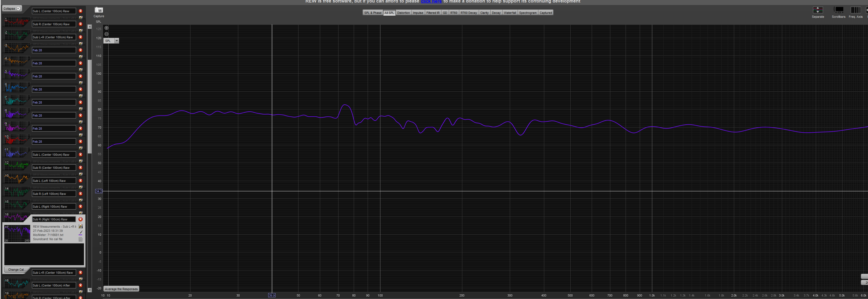Click the measurement list scroll-down arrow
The height and width of the screenshot is (299, 868).
click(90, 290)
